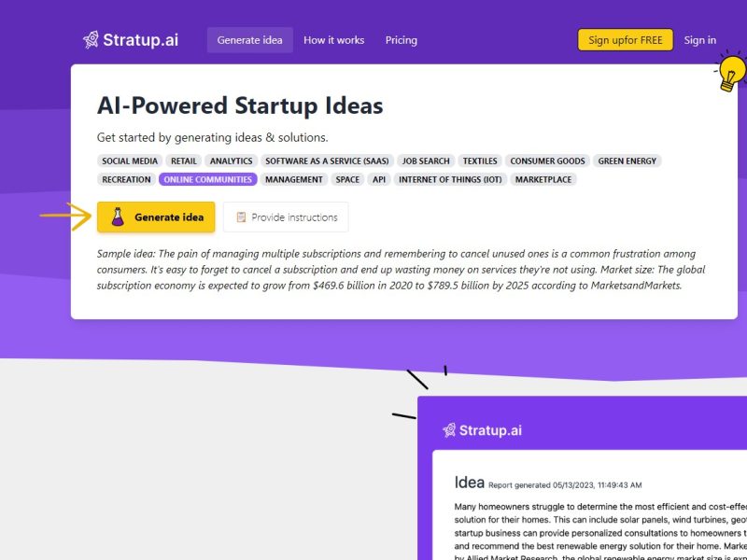
Task: Click the rocket icon in the report preview
Action: [x=449, y=430]
